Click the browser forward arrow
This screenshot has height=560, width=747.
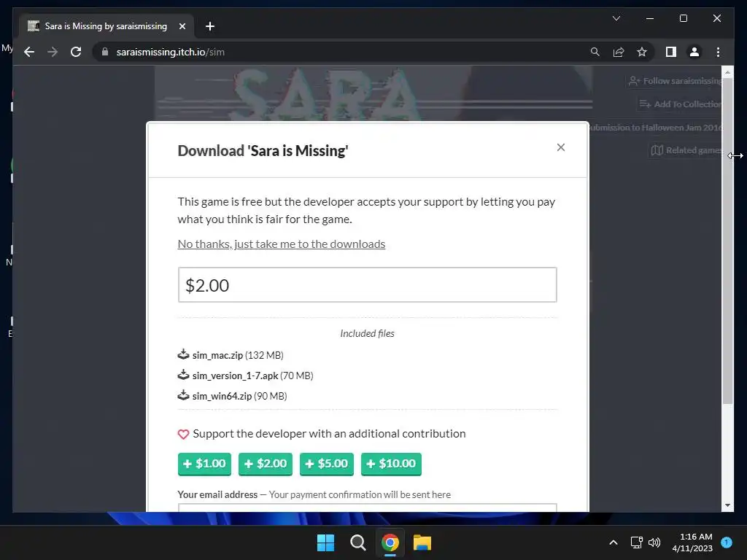pyautogui.click(x=53, y=52)
